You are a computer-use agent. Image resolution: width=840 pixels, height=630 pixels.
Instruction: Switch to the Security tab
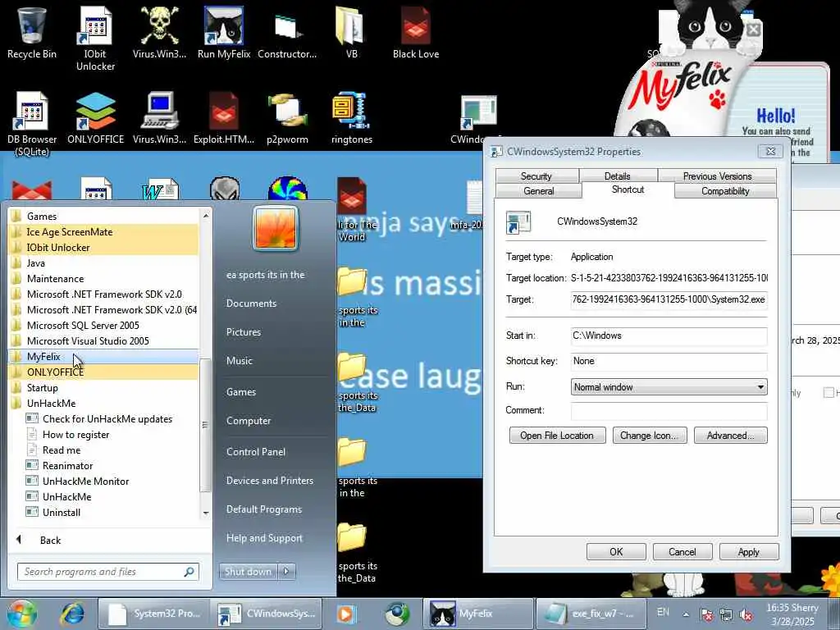click(x=536, y=176)
